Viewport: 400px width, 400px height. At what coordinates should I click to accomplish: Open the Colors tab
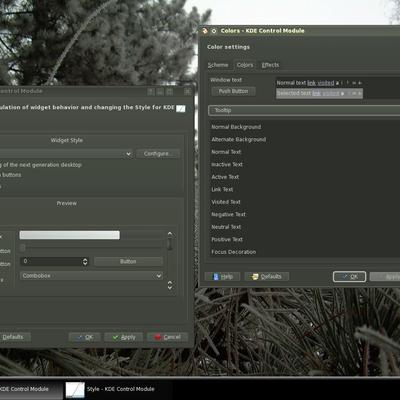point(245,65)
